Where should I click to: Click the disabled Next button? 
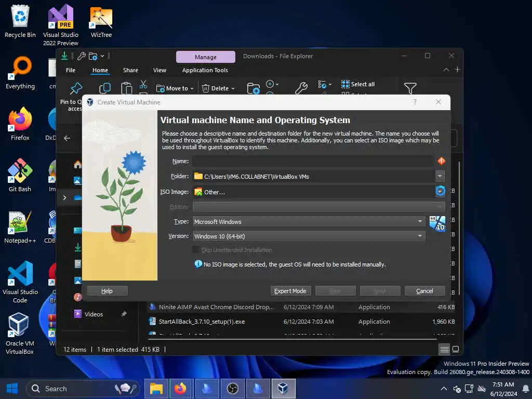point(380,291)
